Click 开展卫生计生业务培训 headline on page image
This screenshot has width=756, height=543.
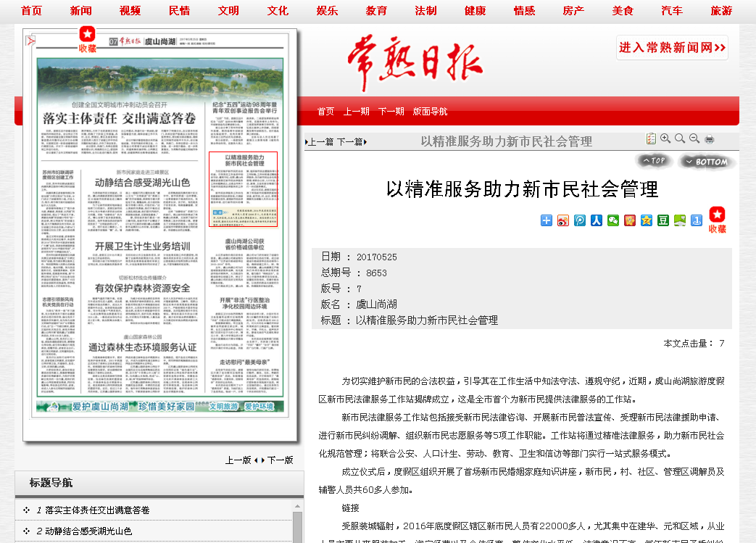pos(142,246)
